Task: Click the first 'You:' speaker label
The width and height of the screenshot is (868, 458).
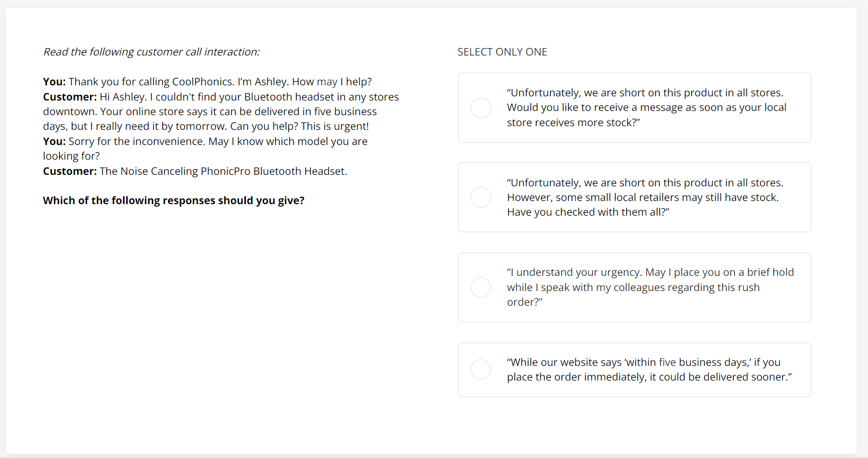Action: point(54,82)
